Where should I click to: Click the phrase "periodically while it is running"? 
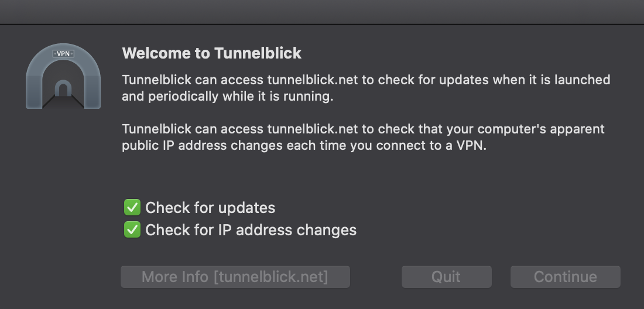pyautogui.click(x=239, y=97)
